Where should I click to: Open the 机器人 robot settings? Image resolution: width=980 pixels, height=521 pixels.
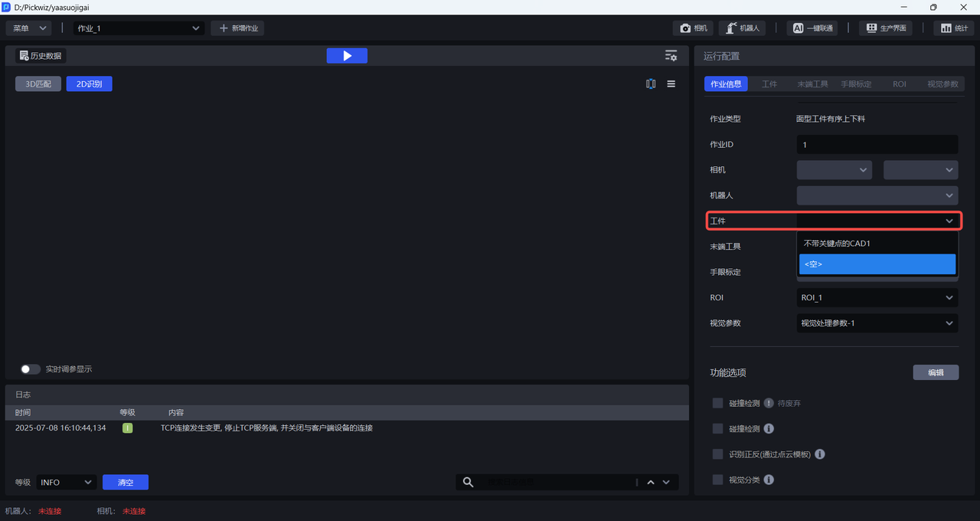point(742,28)
